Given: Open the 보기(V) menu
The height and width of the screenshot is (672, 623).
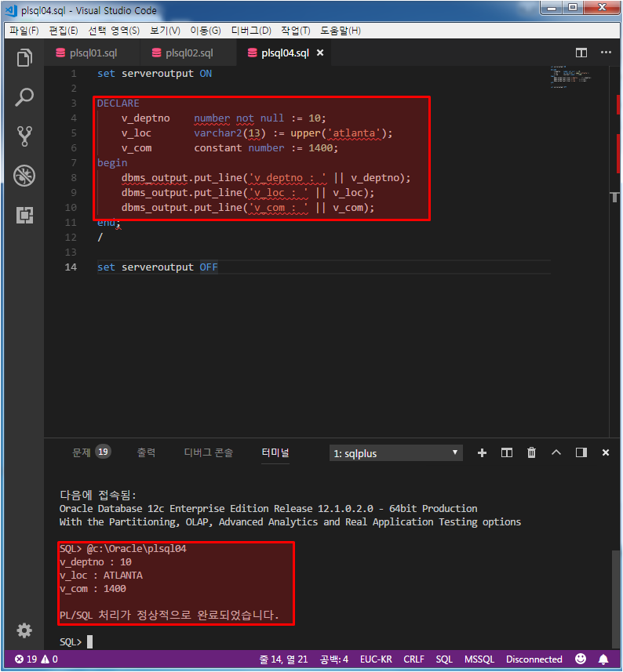Looking at the screenshot, I should click(165, 31).
